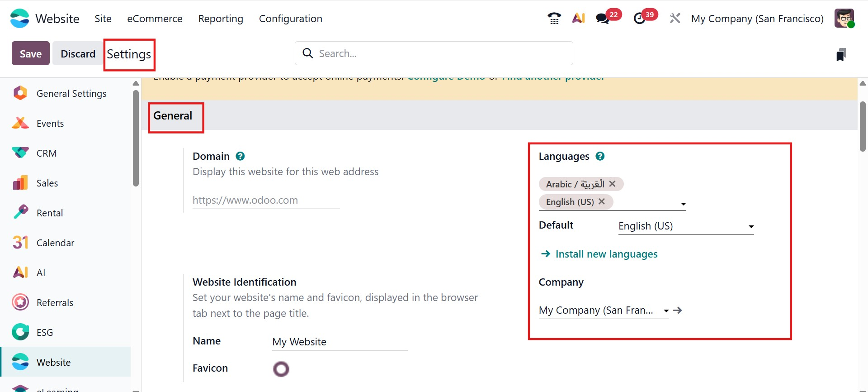Expand the Languages selection dropdown
The image size is (868, 392).
(x=683, y=204)
